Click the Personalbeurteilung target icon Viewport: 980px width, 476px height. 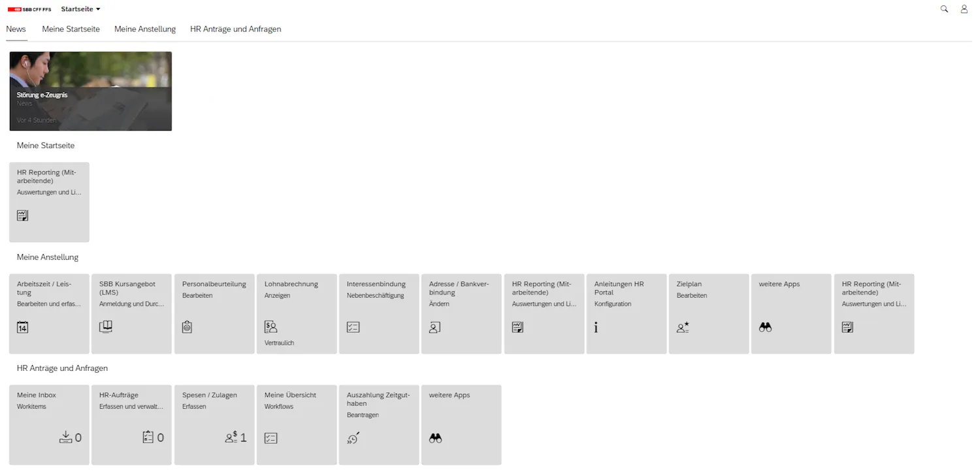coord(188,327)
